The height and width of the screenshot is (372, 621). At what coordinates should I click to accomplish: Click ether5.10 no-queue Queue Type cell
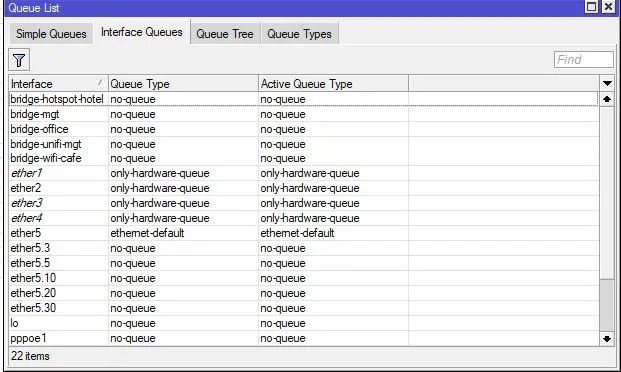pyautogui.click(x=183, y=279)
